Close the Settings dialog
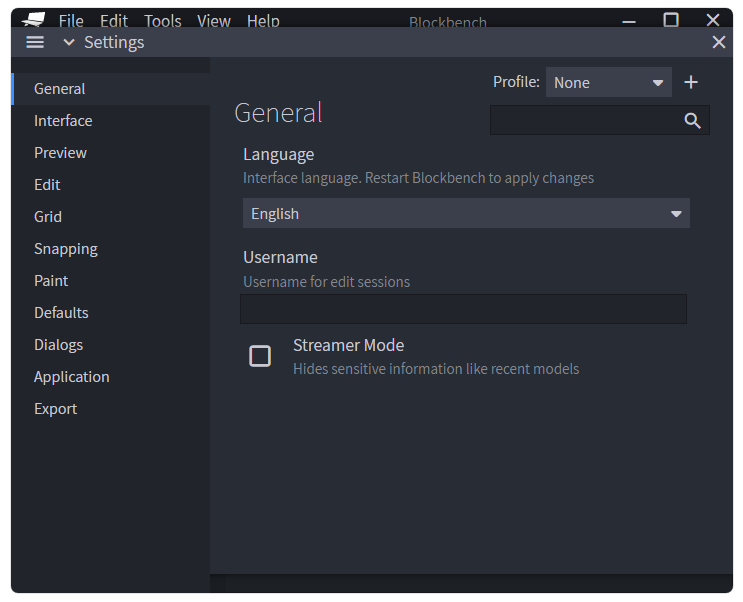This screenshot has height=602, width=743. click(718, 42)
